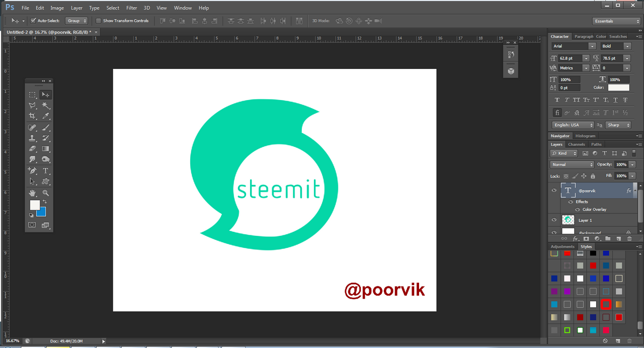Select the Smudge tool

[32, 159]
